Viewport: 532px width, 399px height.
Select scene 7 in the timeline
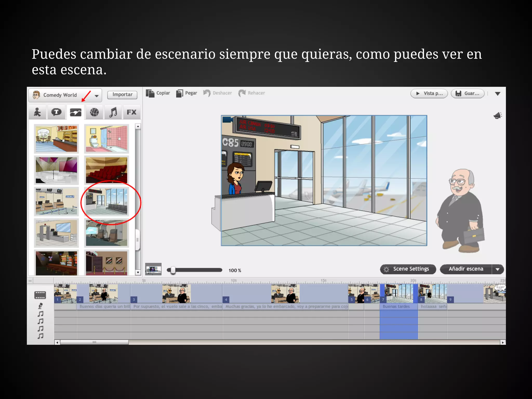pos(398,294)
